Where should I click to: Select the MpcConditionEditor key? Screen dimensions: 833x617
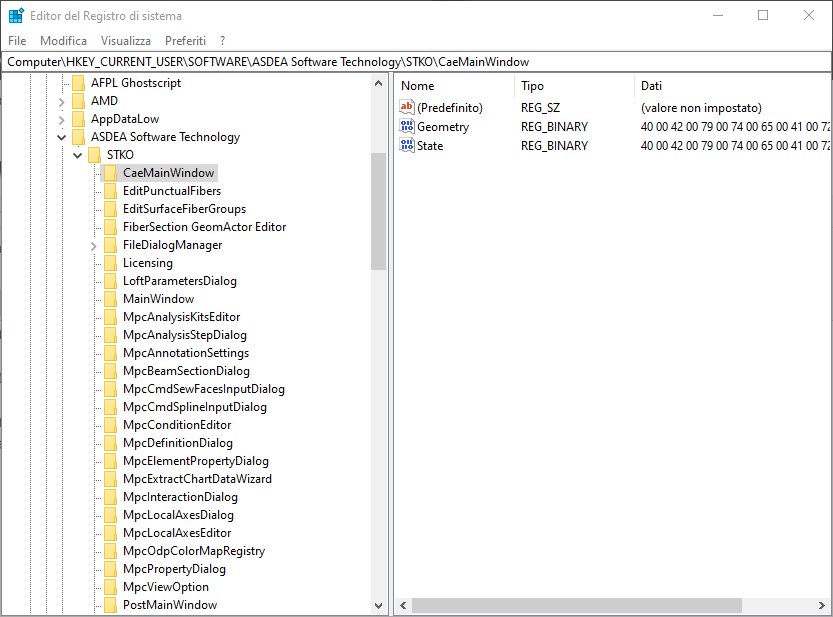pyautogui.click(x=177, y=425)
